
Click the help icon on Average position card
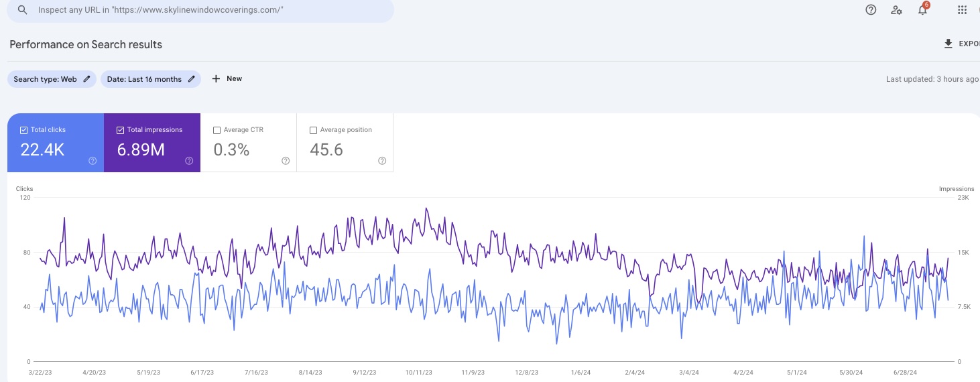382,161
